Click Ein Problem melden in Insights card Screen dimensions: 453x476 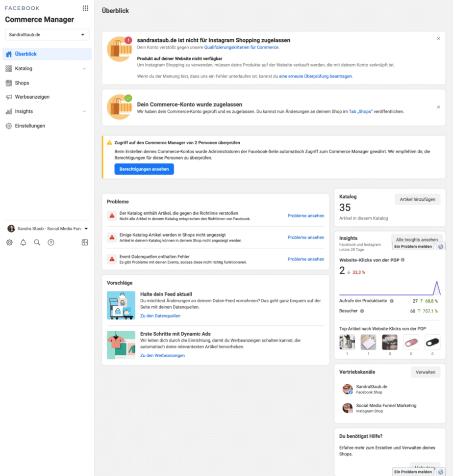(413, 246)
